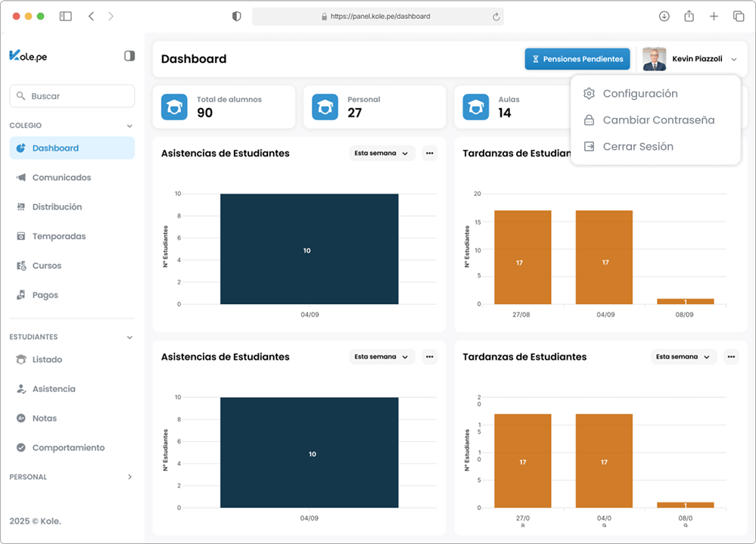Screen dimensions: 756x544
Task: Click the dark blue 04/09 bar in top chart
Action: point(309,249)
